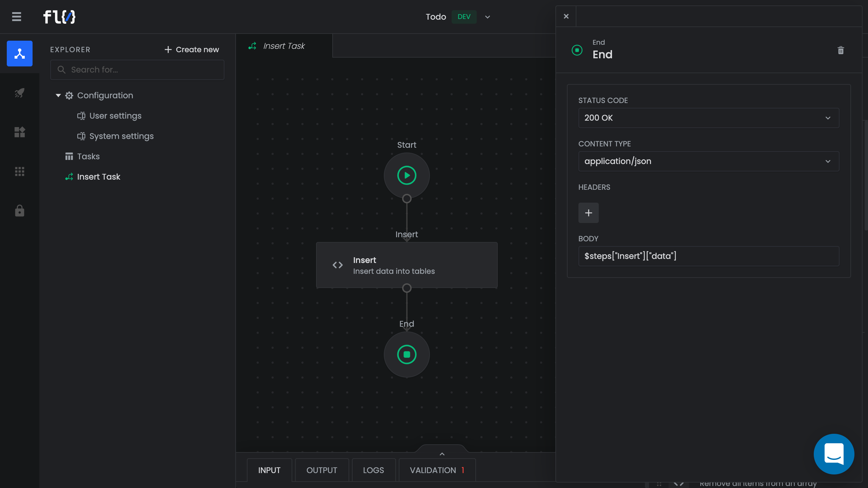
Task: Delete the End step with trash icon
Action: coord(841,50)
